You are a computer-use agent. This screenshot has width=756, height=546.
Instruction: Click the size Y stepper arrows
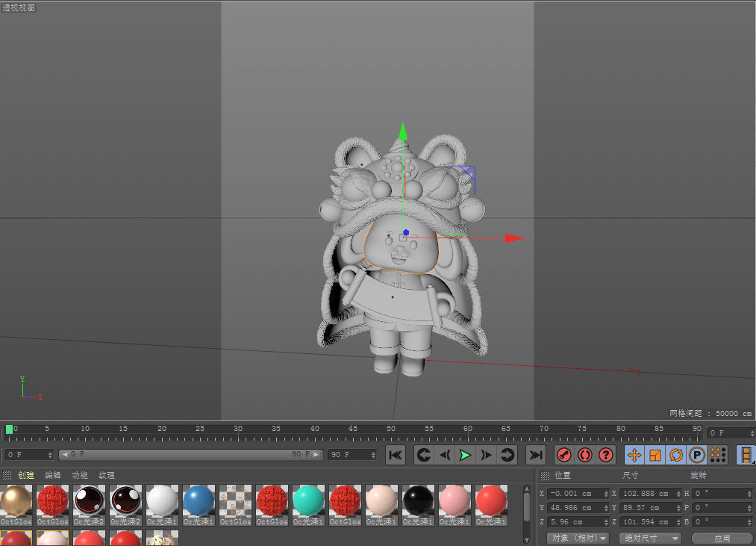(x=679, y=507)
